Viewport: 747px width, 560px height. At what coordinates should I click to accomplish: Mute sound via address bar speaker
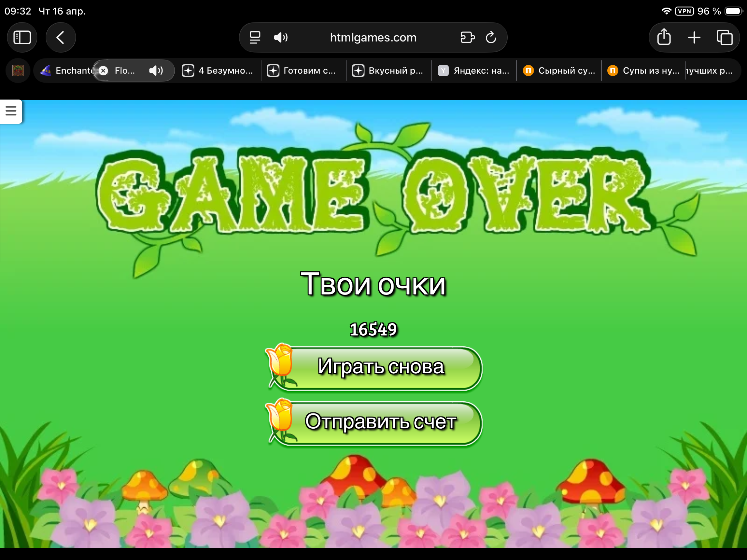280,37
